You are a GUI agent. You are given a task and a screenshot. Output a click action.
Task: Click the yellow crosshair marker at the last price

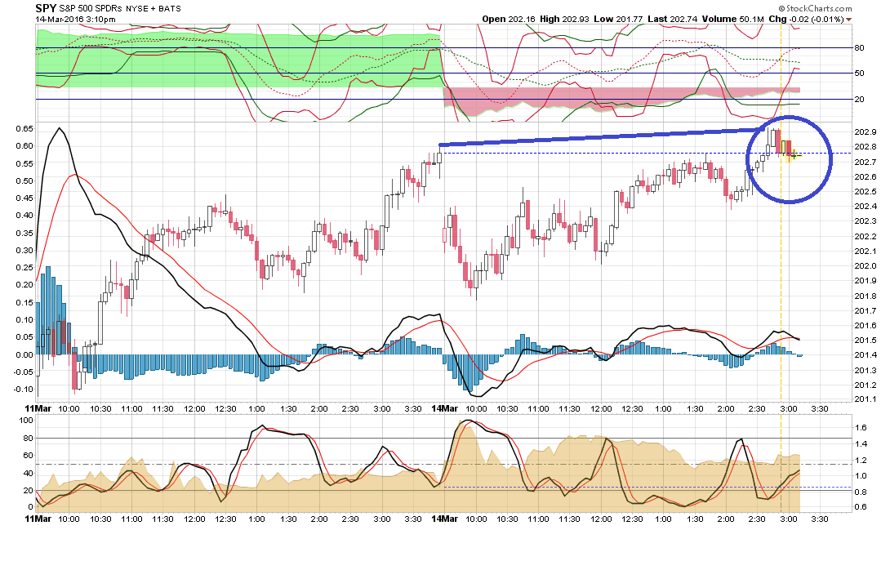point(794,154)
